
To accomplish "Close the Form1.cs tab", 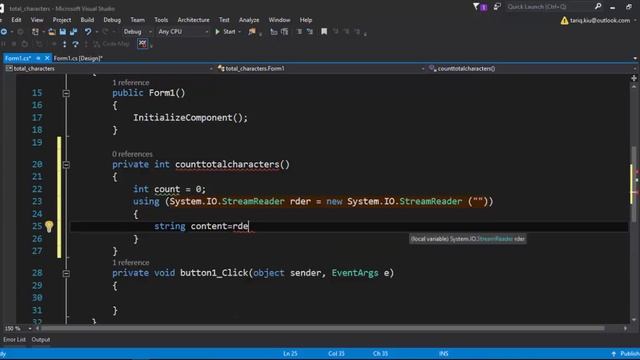I will tap(47, 58).
